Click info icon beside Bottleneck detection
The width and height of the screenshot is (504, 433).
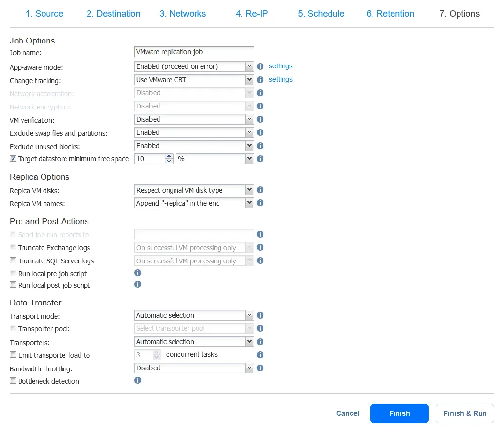pyautogui.click(x=138, y=381)
